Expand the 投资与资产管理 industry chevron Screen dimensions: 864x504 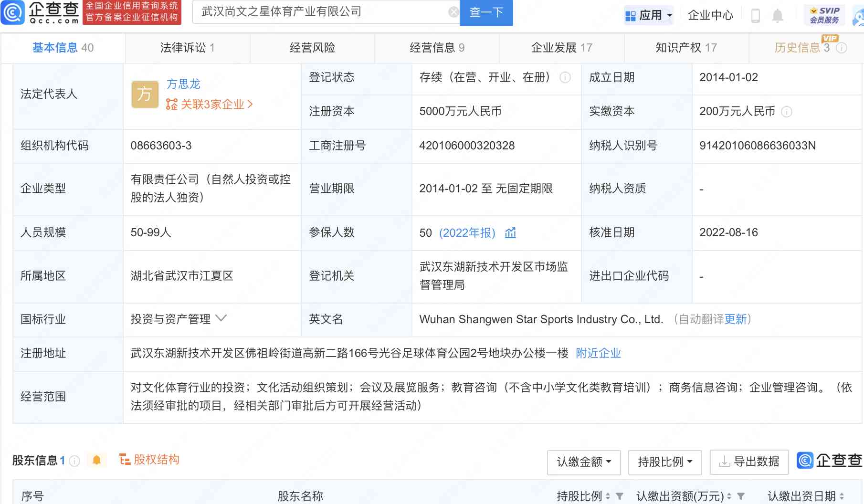[221, 318]
